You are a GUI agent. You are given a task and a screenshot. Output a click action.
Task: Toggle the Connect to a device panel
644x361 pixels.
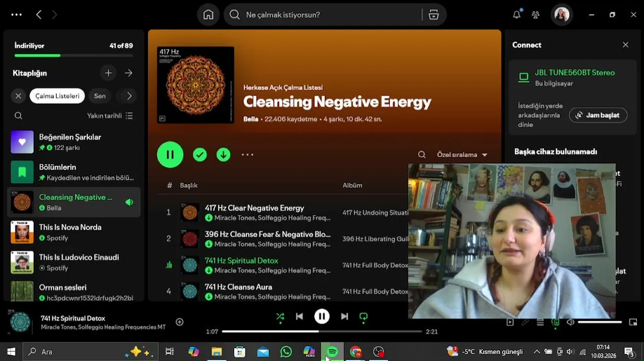point(555,322)
